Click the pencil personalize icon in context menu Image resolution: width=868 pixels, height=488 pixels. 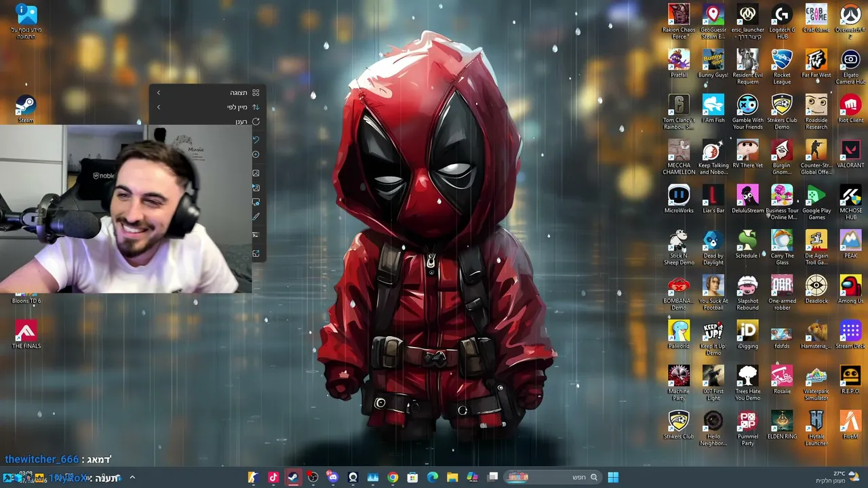pyautogui.click(x=256, y=217)
